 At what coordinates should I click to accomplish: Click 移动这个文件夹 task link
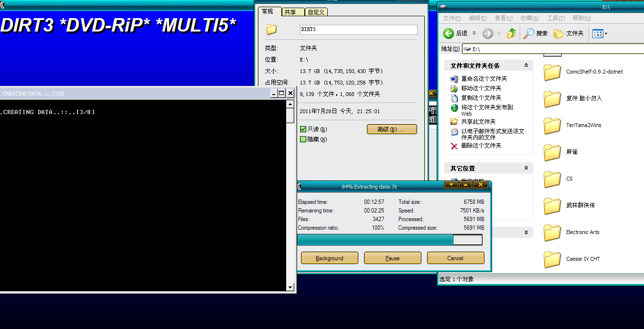coord(481,88)
